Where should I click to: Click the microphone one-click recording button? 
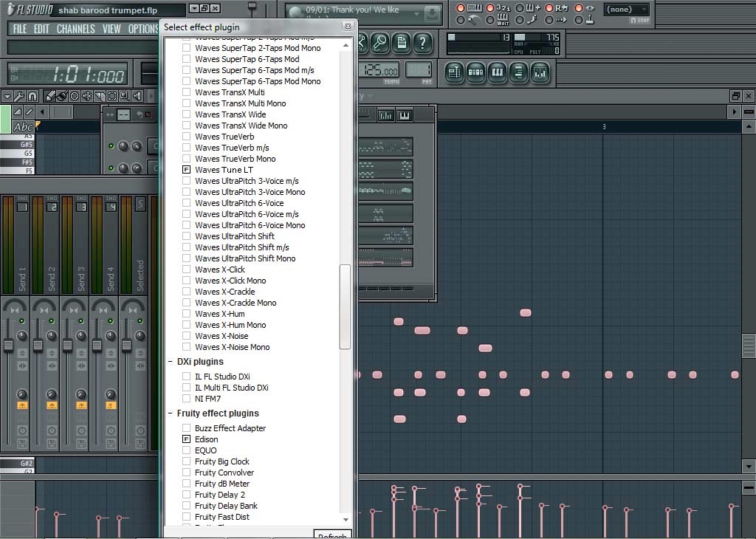[x=380, y=43]
